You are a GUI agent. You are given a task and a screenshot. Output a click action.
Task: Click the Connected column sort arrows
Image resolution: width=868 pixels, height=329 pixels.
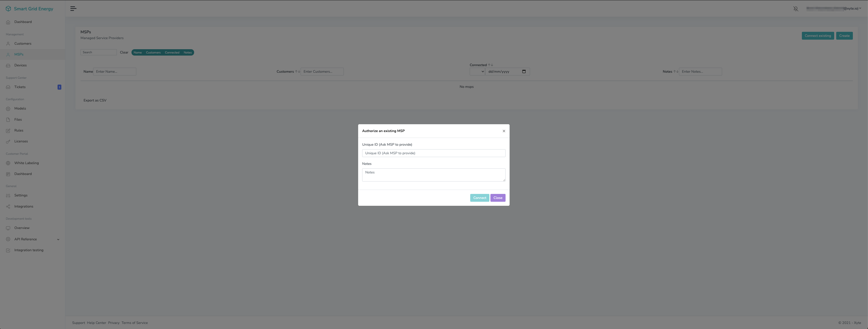[x=491, y=65]
